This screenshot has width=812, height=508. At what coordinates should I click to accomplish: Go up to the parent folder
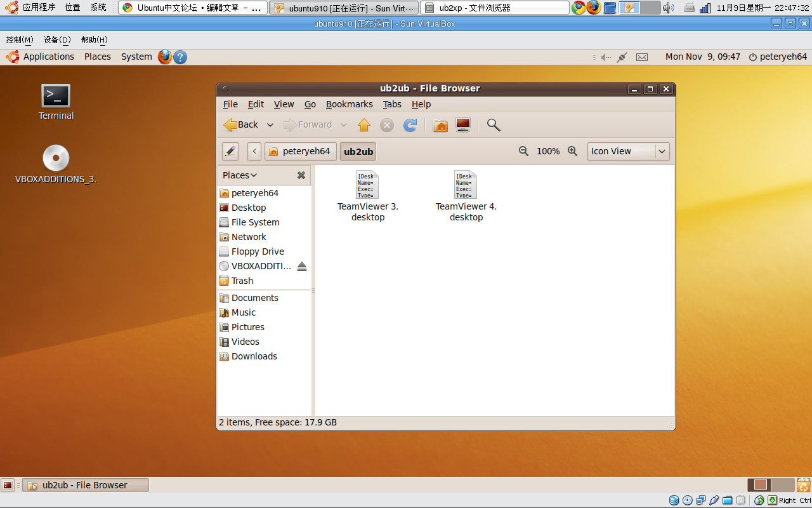pyautogui.click(x=364, y=125)
